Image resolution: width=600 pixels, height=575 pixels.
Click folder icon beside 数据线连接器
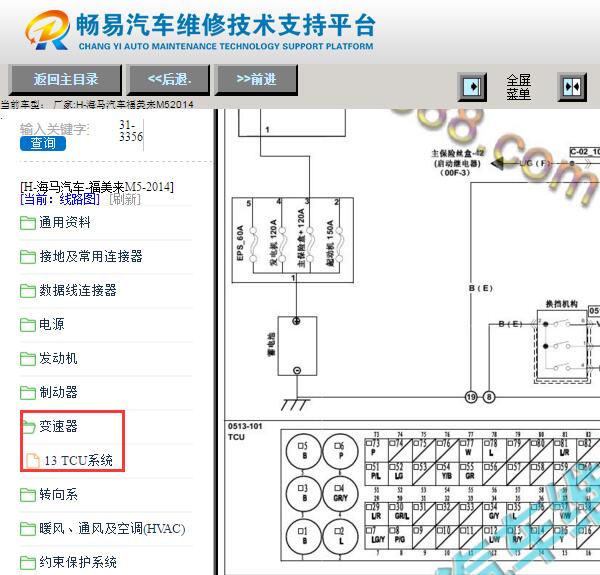click(x=28, y=291)
